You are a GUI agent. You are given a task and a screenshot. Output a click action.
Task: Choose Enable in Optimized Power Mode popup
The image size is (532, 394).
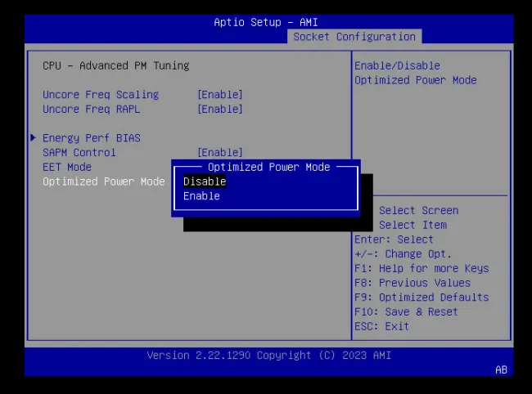(x=201, y=196)
